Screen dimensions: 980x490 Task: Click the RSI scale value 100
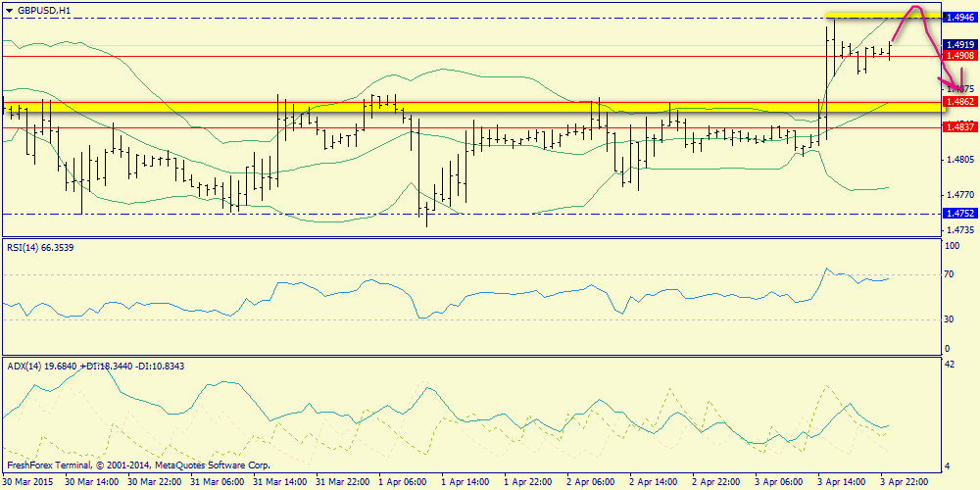[954, 247]
